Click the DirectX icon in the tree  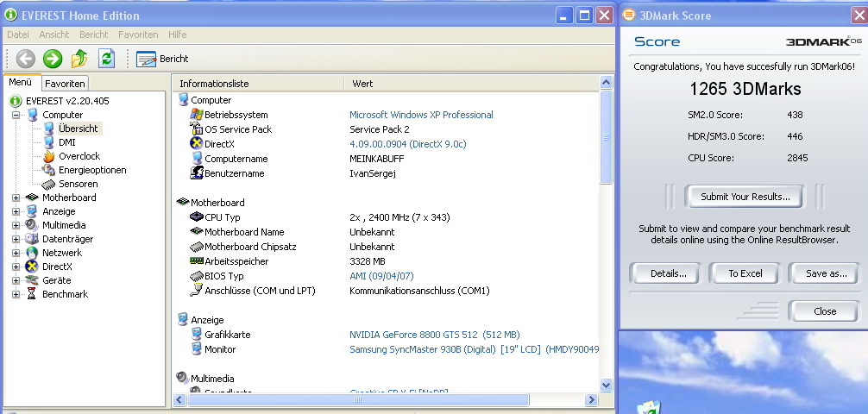tap(32, 267)
